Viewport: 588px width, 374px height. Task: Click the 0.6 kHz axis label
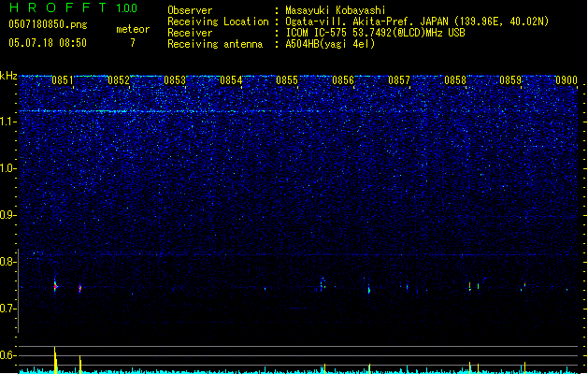click(7, 355)
